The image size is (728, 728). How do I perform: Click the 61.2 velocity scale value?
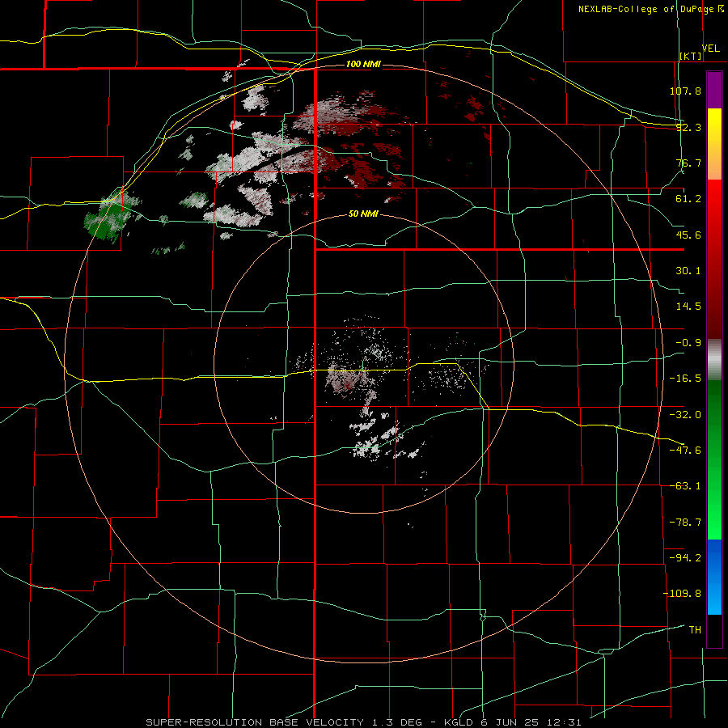pos(688,199)
